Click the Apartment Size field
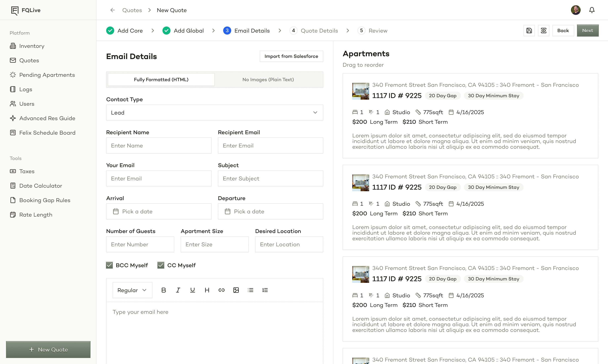608x364 pixels. click(215, 244)
